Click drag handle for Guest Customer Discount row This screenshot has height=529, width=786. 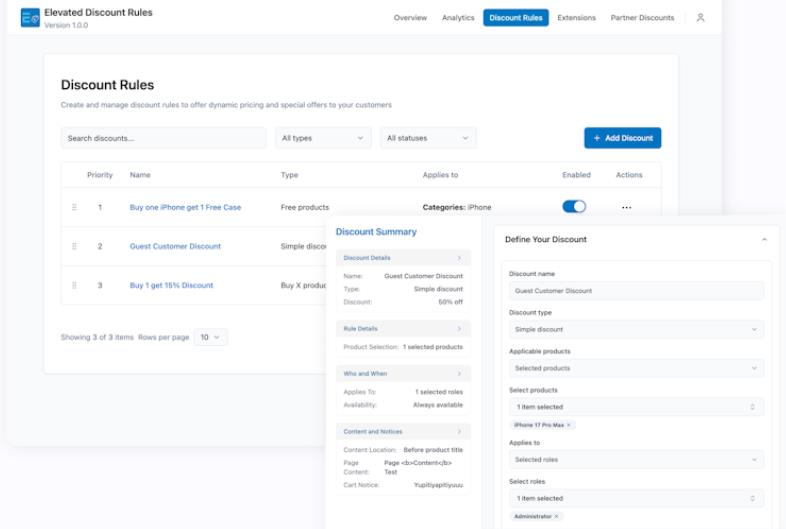click(74, 246)
